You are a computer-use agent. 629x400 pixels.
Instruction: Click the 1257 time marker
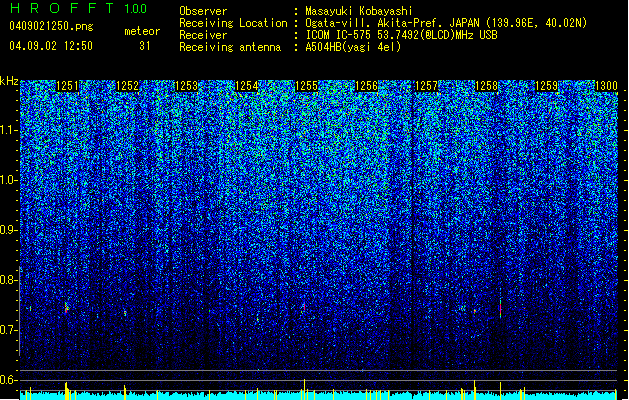tap(426, 86)
